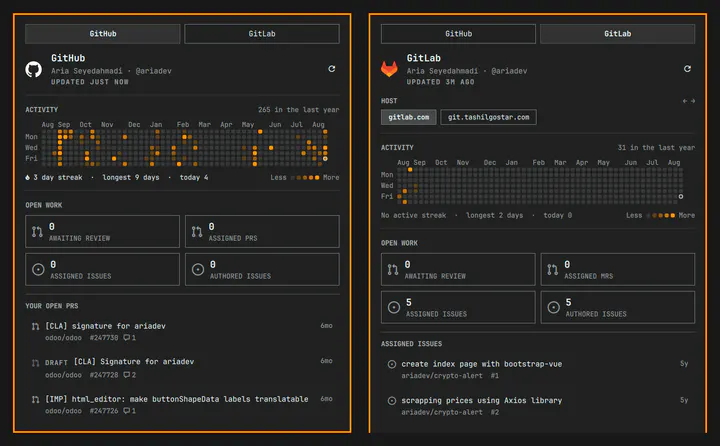The width and height of the screenshot is (720, 446).
Task: Click issue circle icon in GitHub Assigned Issues
Action: click(38, 270)
